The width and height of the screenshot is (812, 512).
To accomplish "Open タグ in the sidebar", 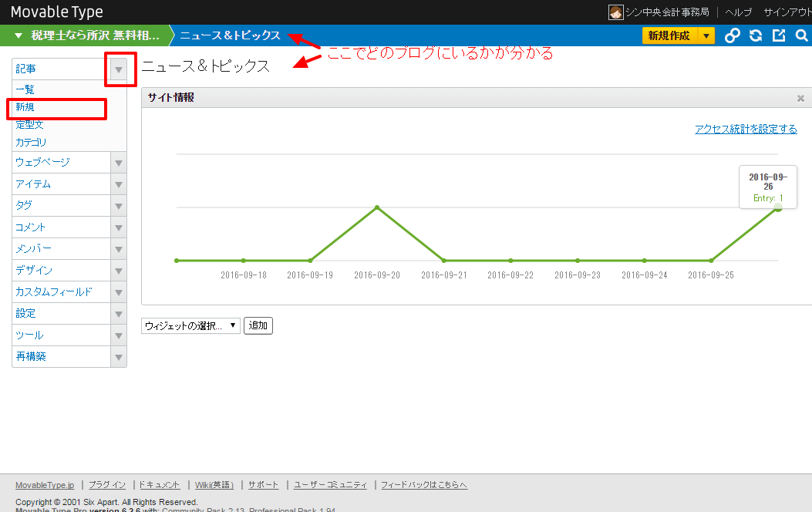I will tap(24, 206).
